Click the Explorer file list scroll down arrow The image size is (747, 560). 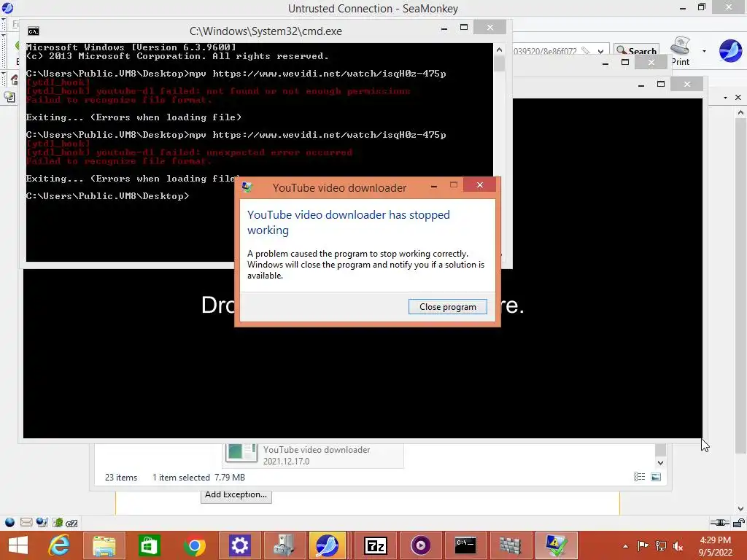tap(660, 462)
